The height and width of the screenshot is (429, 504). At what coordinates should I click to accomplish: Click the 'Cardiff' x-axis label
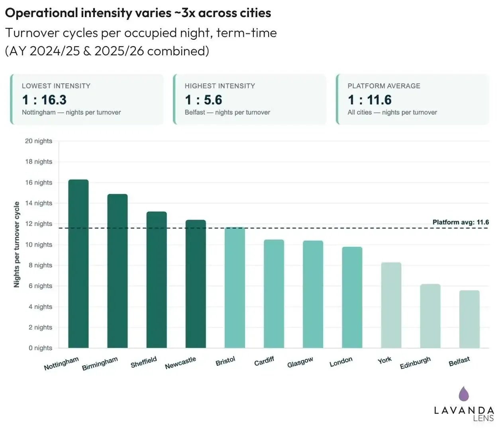264,361
